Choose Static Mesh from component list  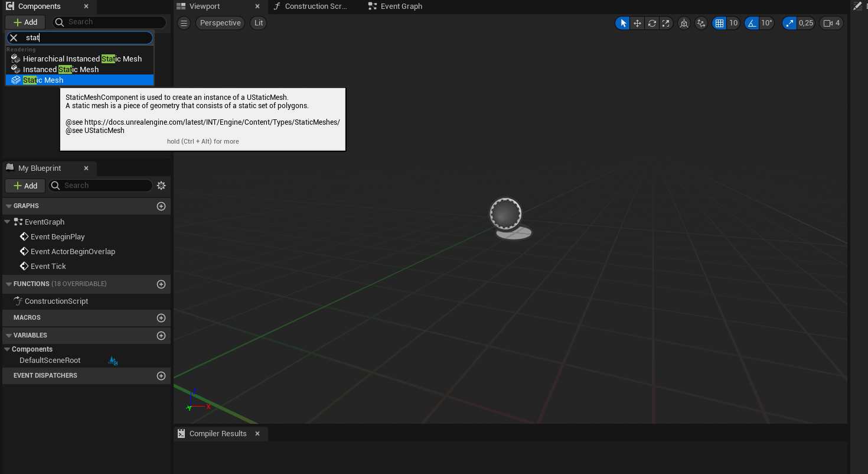pyautogui.click(x=43, y=80)
